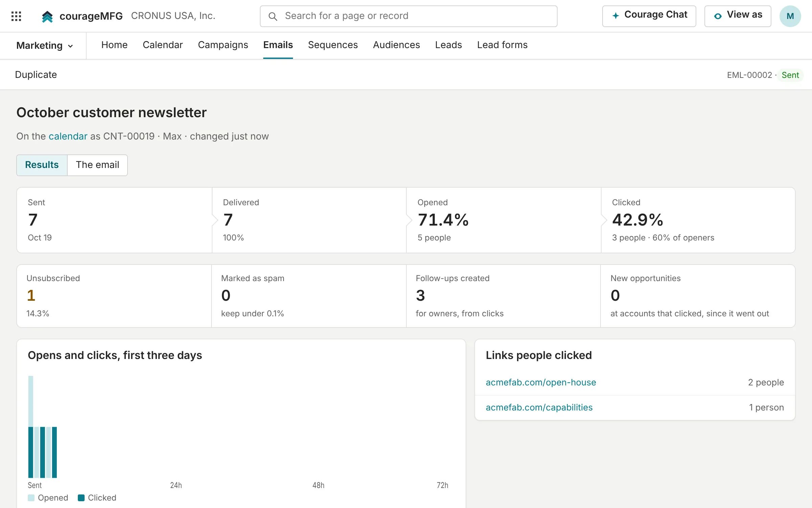
Task: Follow the calendar link
Action: pos(68,136)
